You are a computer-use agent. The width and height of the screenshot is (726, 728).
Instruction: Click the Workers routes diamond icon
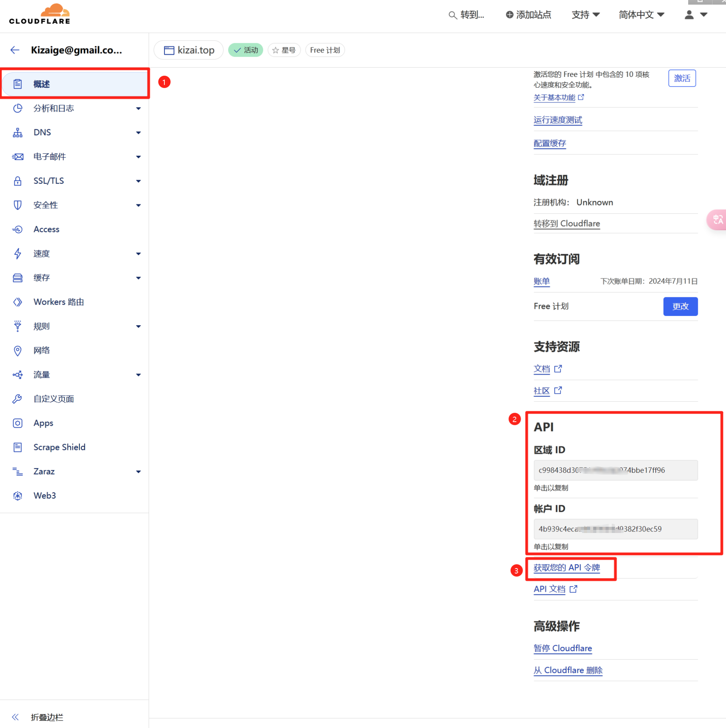point(17,302)
